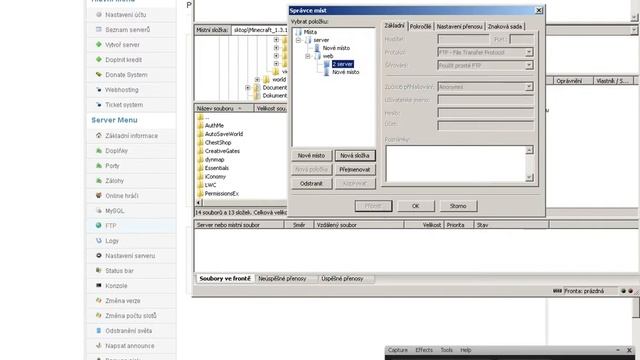Click the list icon beside Seznam serverů

click(x=99, y=29)
